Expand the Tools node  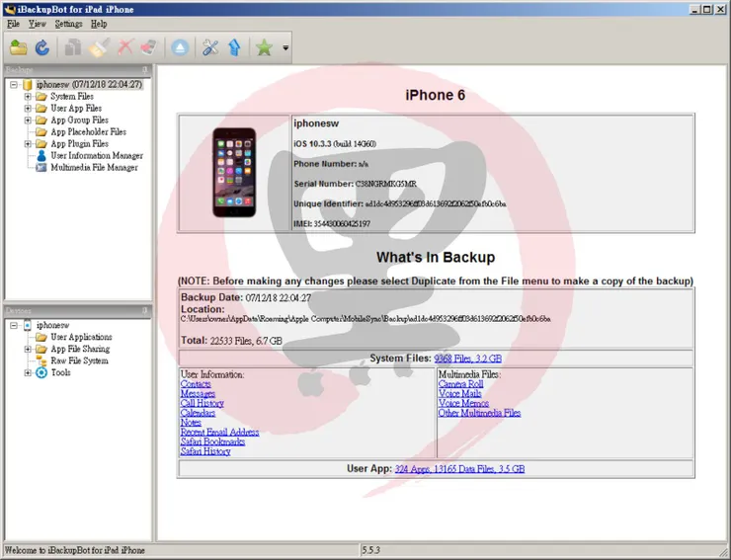[28, 373]
